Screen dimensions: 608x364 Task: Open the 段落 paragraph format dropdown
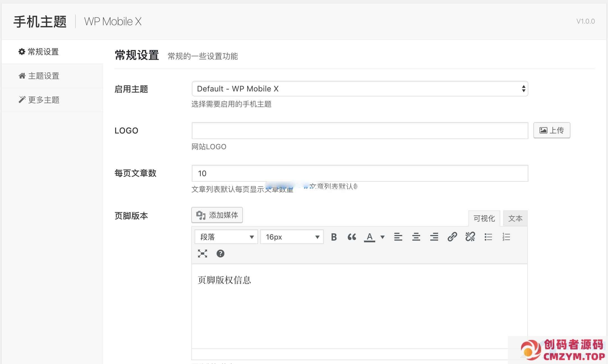coord(226,237)
